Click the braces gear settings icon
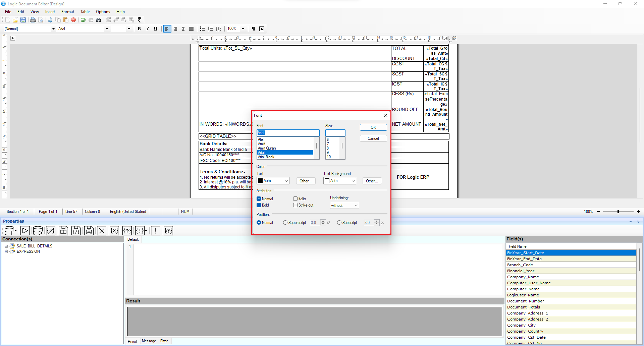644x346 pixels. point(168,231)
